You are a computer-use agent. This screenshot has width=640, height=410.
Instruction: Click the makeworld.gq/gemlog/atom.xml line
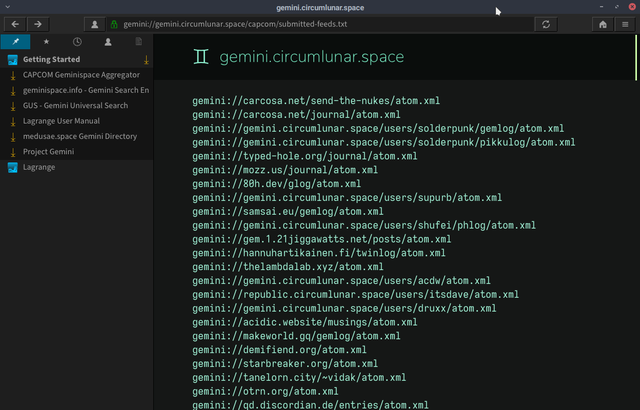click(296, 337)
